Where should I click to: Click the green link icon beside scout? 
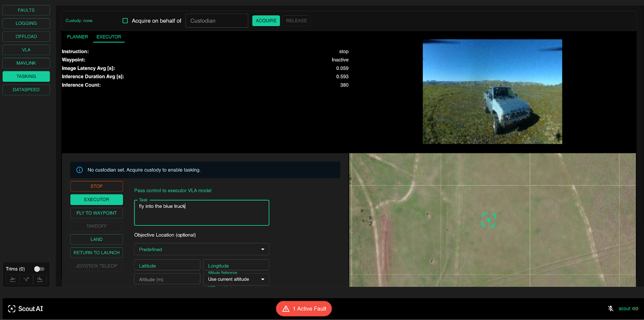point(636,309)
